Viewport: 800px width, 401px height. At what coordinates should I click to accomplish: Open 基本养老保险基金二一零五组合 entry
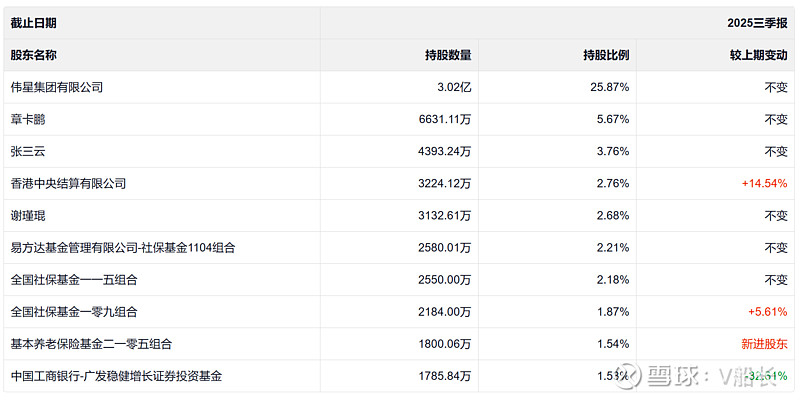tap(91, 343)
